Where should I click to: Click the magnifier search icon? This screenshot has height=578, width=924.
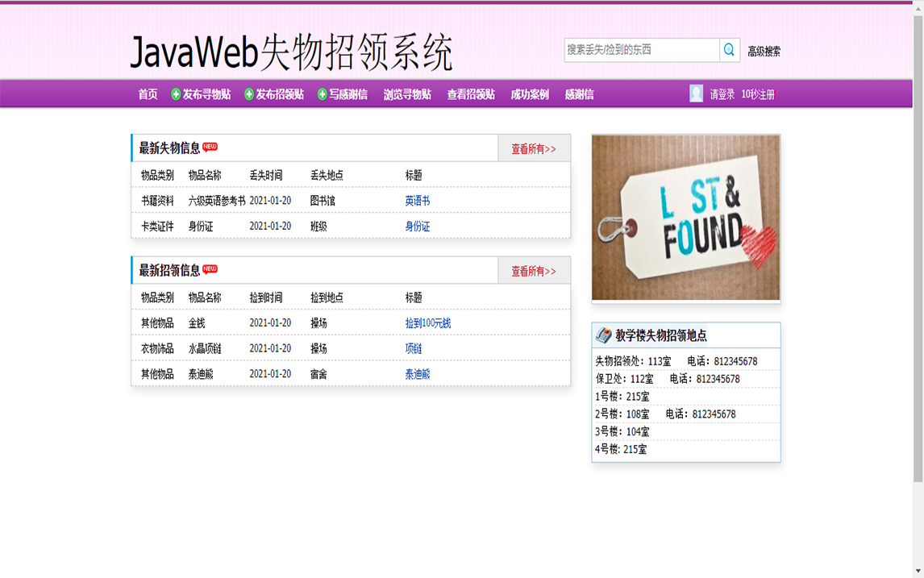coord(729,50)
